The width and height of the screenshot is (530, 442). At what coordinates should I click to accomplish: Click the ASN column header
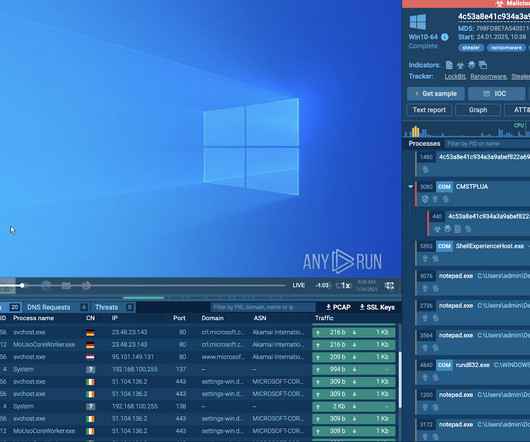[260, 318]
